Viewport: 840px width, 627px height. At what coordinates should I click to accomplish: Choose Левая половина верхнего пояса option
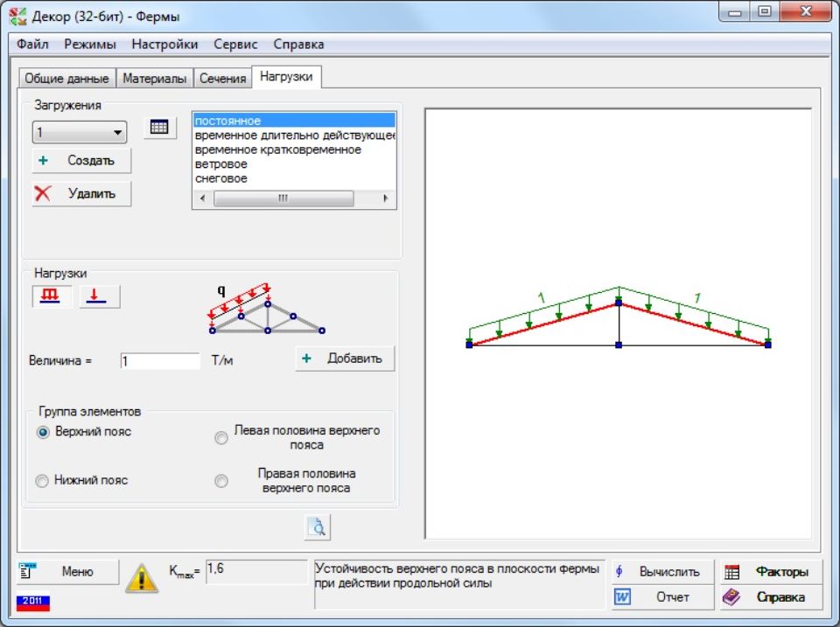pyautogui.click(x=221, y=437)
